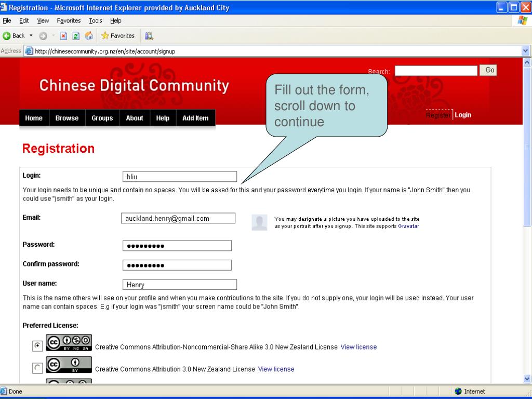Click the Creative Commons BY license badge

(x=69, y=365)
